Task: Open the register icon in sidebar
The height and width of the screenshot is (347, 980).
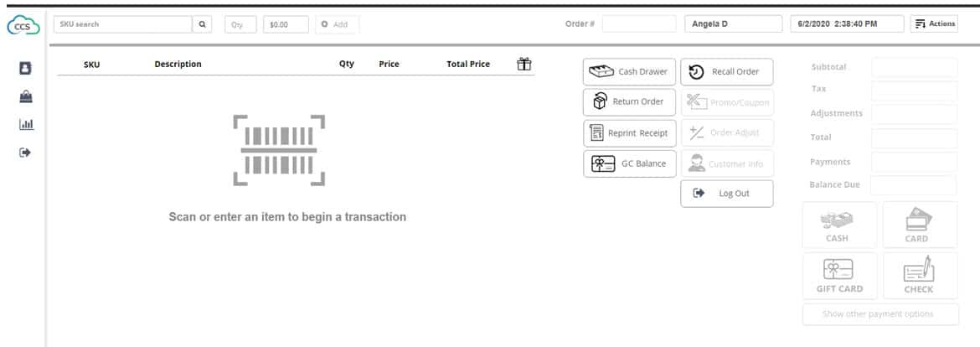Action: 26,68
